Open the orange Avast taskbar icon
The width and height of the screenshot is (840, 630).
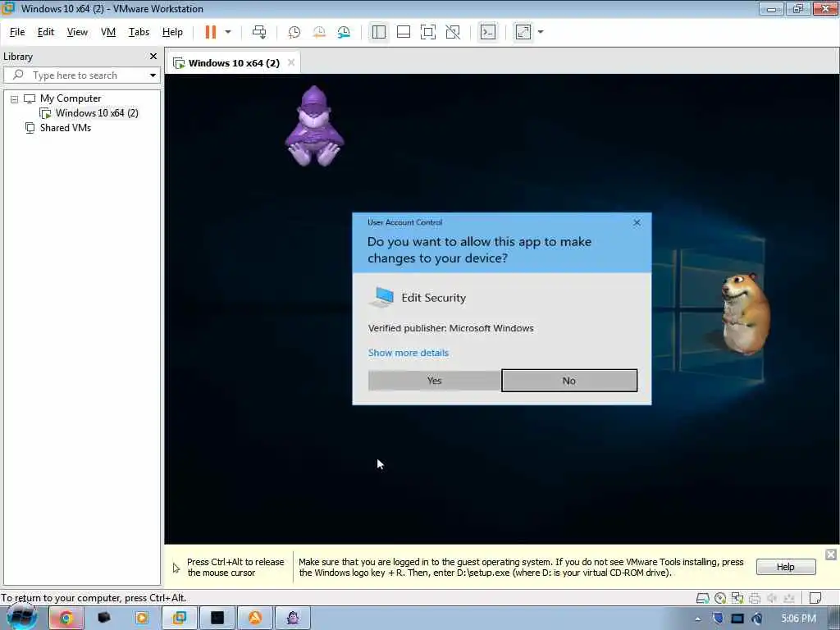point(255,619)
